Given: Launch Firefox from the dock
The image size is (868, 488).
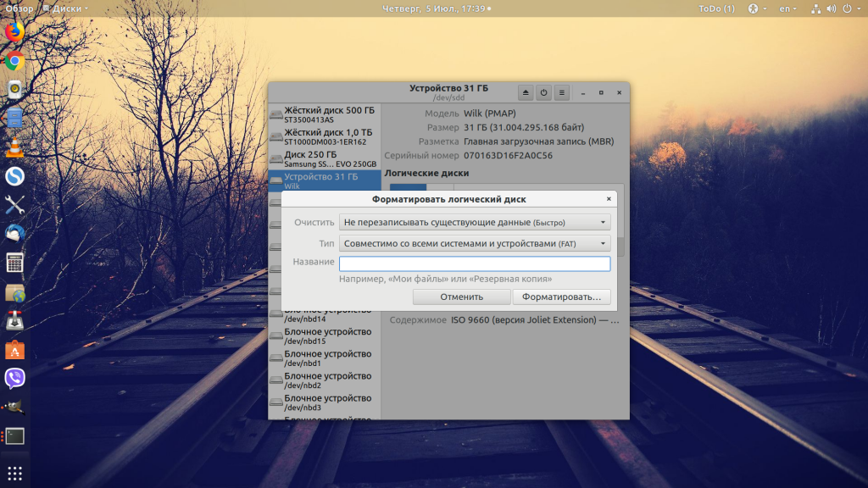Looking at the screenshot, I should tap(15, 31).
